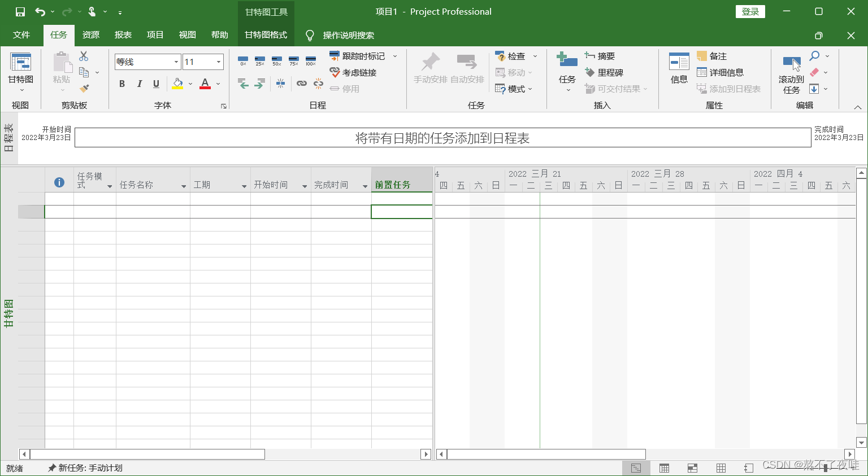
Task: Switch to Gantt chart view in status bar
Action: (636, 468)
